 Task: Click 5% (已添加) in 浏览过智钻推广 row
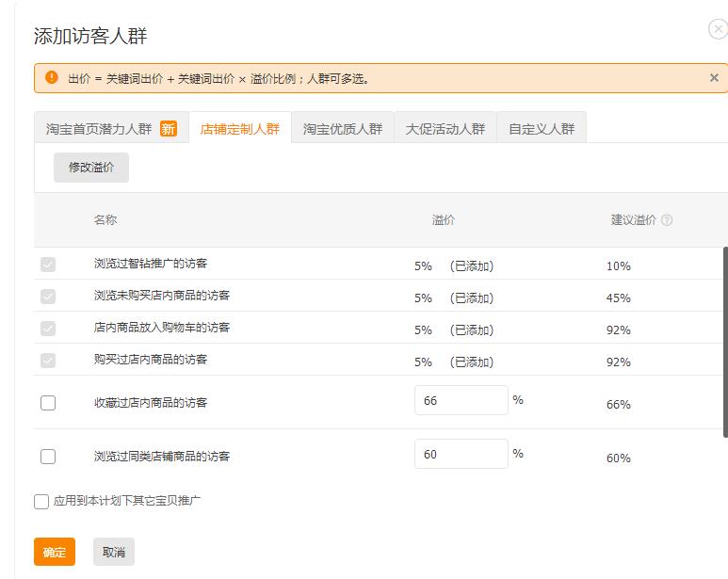click(x=454, y=266)
